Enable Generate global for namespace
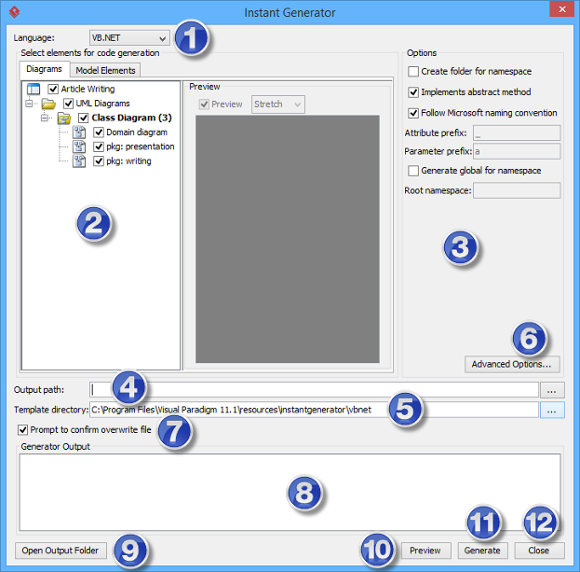580x572 pixels. pyautogui.click(x=413, y=170)
